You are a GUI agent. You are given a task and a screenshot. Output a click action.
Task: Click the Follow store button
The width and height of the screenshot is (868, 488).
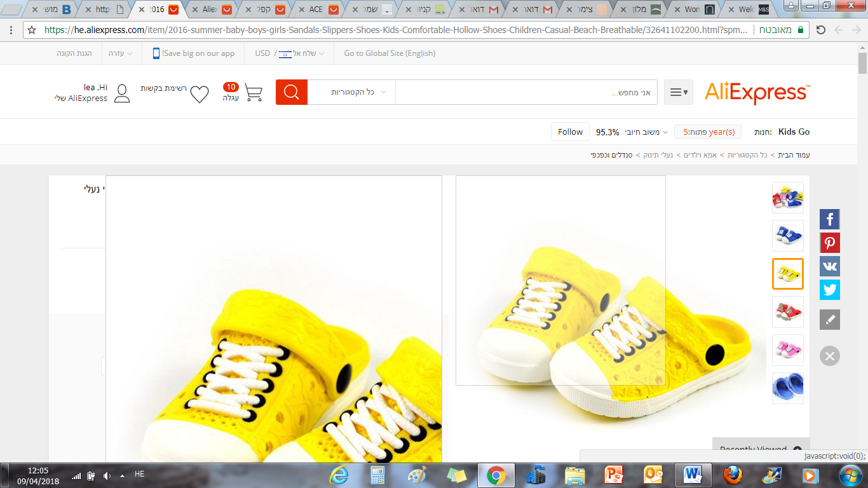[570, 132]
